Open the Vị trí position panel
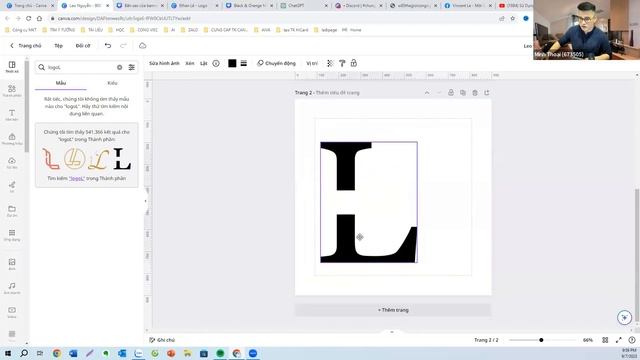Viewport: 640px width, 360px height. 312,63
